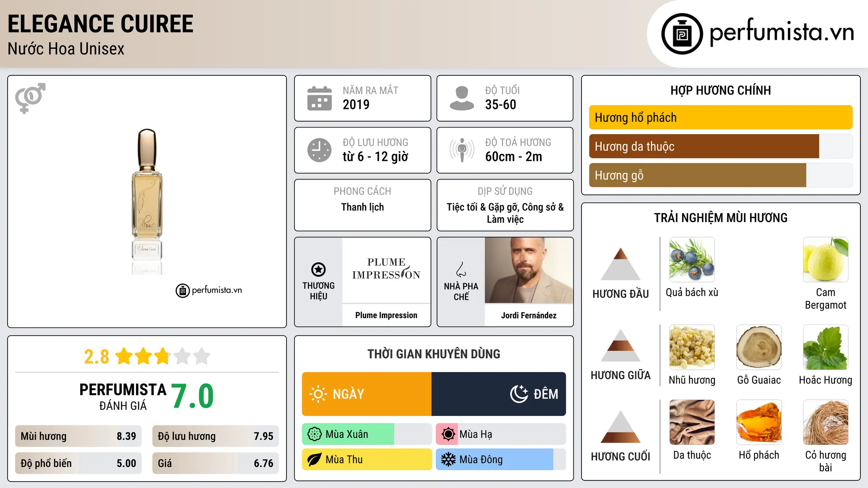Click the Hợp hương chính heading
This screenshot has width=868, height=488.
coord(721,90)
